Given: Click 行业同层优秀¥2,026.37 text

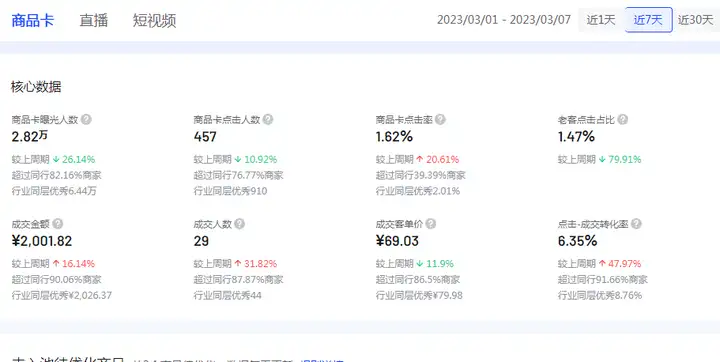Looking at the screenshot, I should 62,295.
